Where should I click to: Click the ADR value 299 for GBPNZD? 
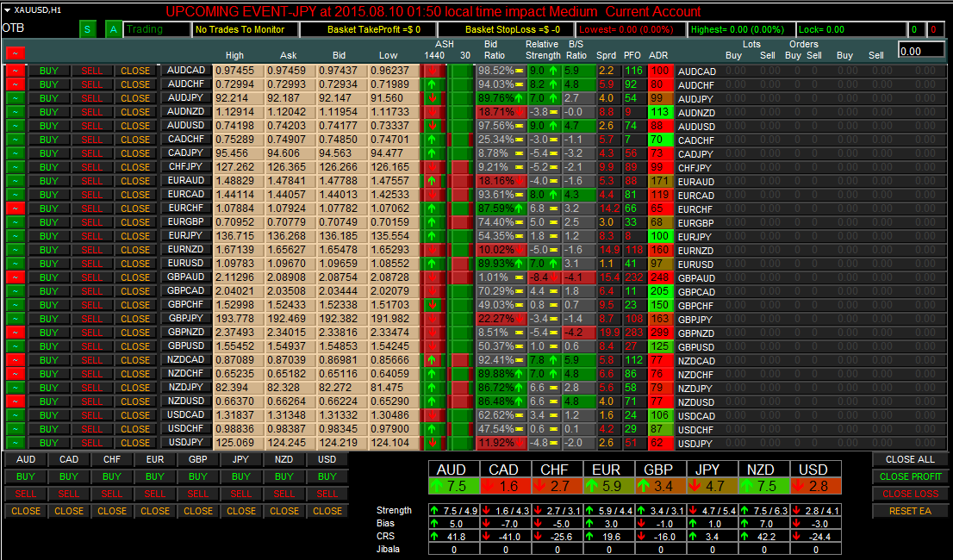coord(660,333)
